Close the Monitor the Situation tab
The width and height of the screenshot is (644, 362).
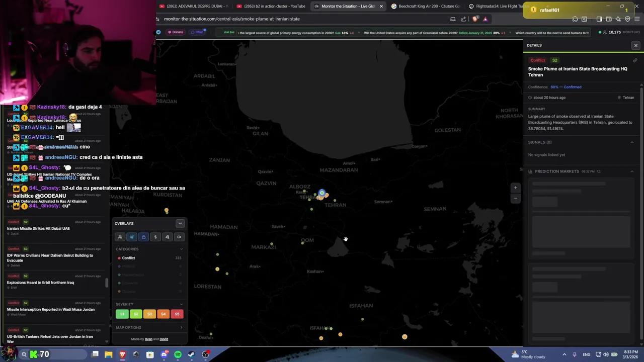(x=381, y=6)
